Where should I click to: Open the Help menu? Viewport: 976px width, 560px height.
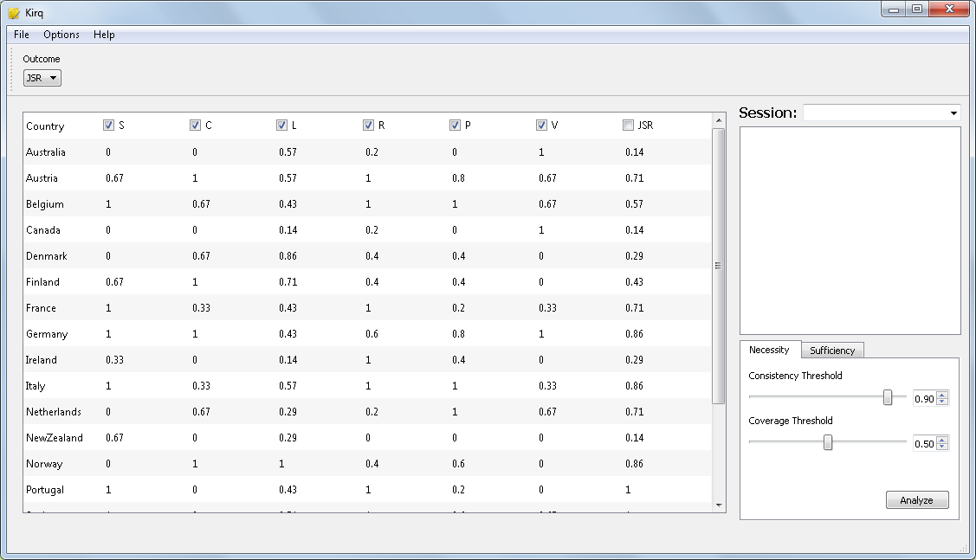tap(104, 35)
